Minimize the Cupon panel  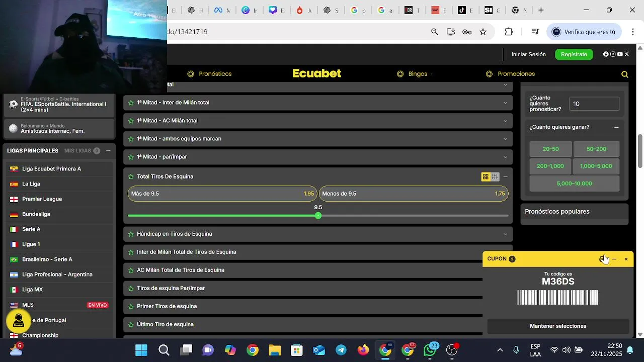click(614, 259)
